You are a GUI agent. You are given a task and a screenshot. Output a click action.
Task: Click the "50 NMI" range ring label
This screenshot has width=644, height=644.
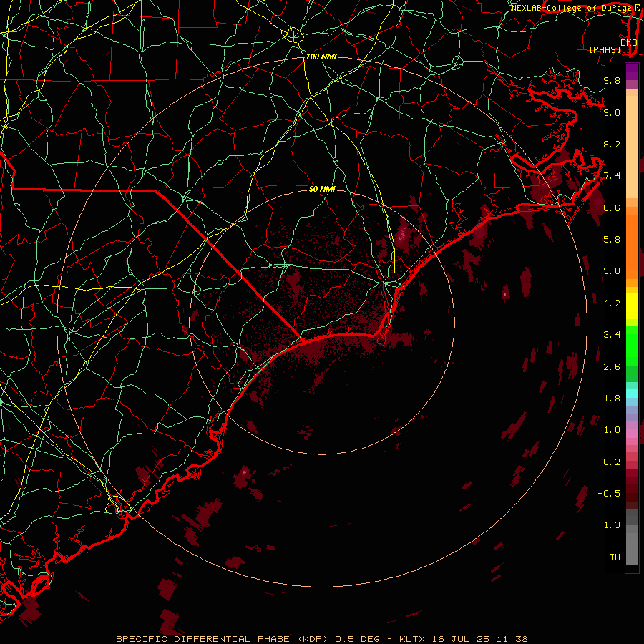tap(322, 189)
